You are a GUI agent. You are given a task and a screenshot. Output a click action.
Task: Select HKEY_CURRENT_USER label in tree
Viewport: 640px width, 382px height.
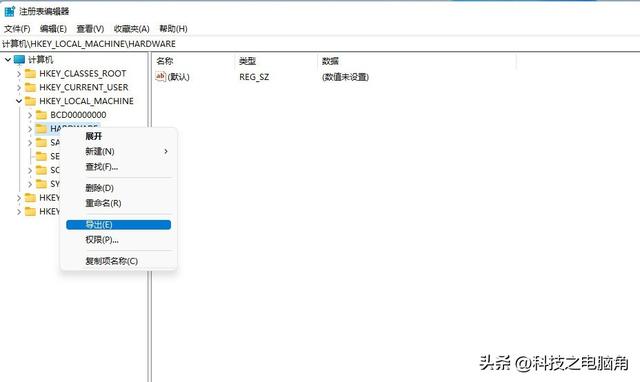point(84,87)
